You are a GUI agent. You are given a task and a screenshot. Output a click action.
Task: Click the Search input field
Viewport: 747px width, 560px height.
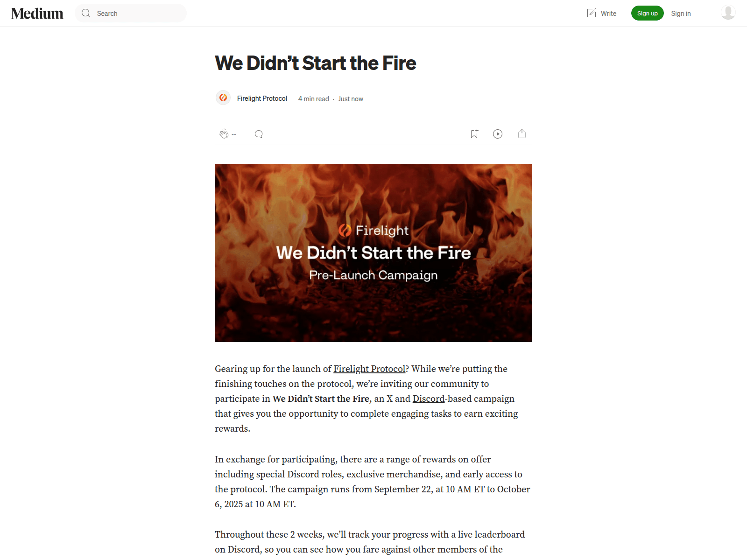[x=131, y=13]
